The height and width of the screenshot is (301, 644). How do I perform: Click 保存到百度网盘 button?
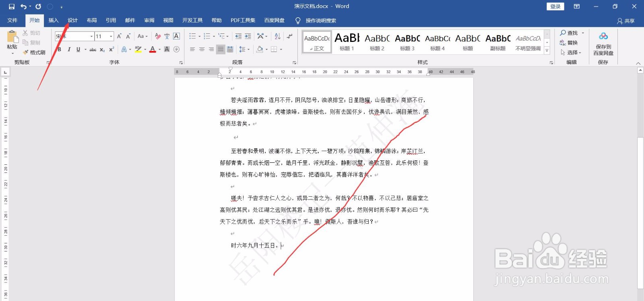[603, 44]
